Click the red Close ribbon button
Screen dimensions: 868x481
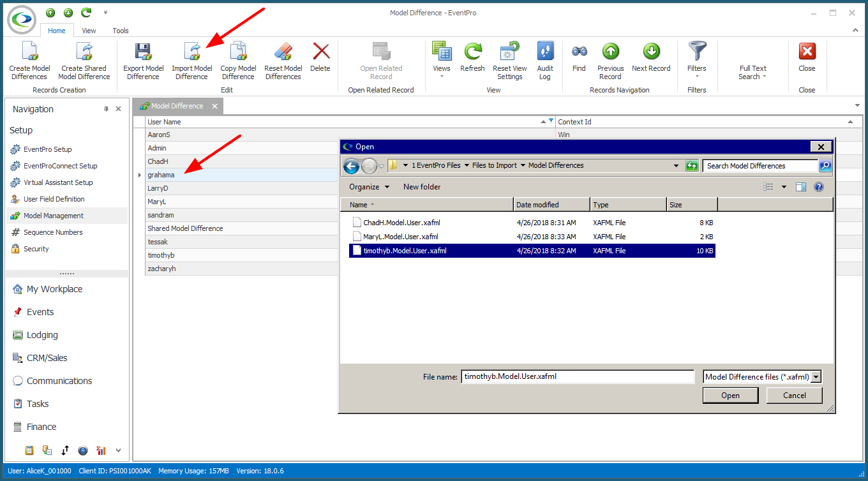pyautogui.click(x=807, y=57)
